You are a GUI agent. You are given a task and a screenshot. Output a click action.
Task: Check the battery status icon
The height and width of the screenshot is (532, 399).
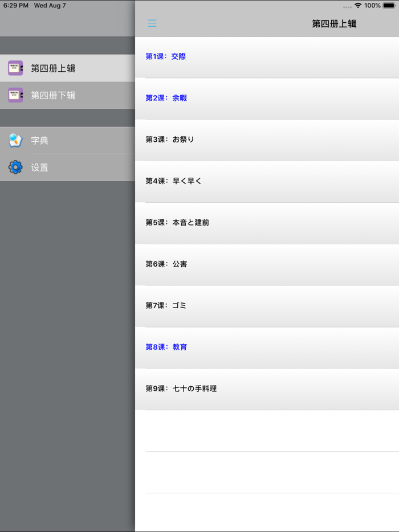(389, 6)
